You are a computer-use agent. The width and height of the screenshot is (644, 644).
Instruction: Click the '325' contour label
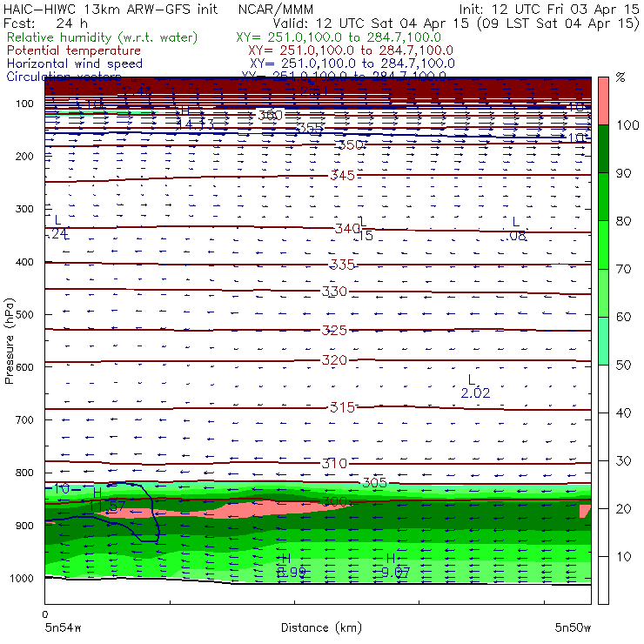point(334,330)
